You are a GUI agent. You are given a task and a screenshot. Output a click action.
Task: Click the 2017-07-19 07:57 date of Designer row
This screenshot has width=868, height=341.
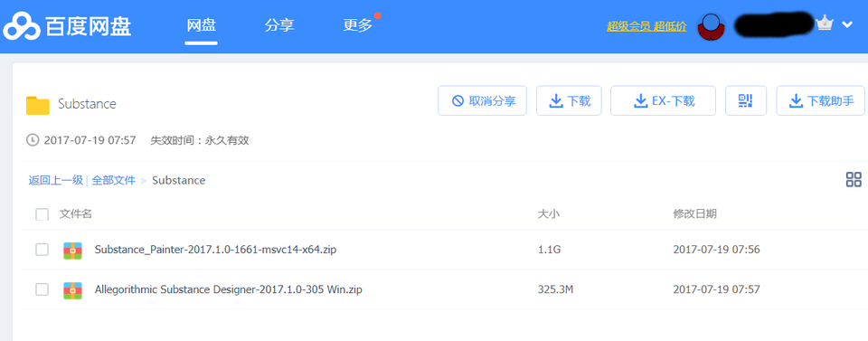coord(716,289)
